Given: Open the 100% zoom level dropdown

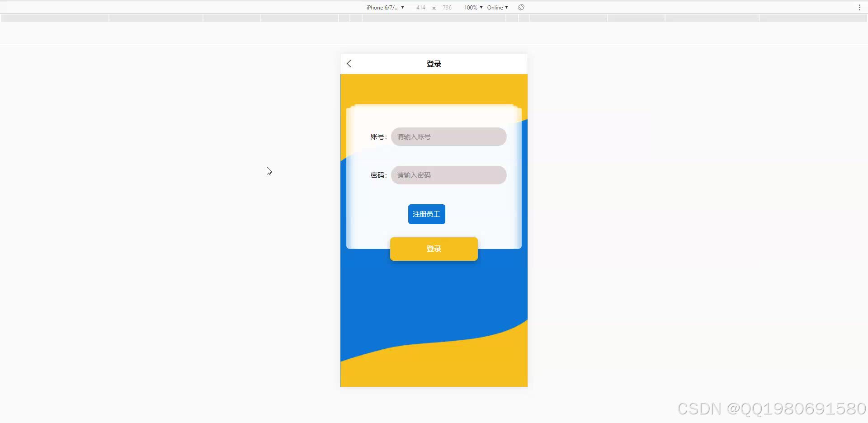Looking at the screenshot, I should [x=472, y=7].
